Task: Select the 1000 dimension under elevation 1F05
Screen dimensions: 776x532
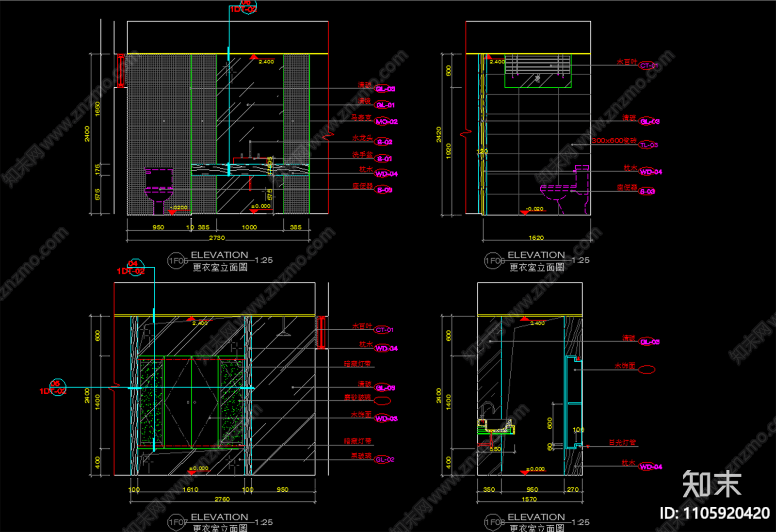Action: coord(249,227)
